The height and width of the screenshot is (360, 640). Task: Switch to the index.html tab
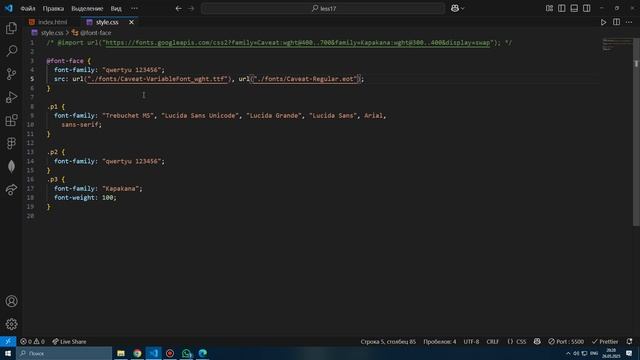pos(52,22)
